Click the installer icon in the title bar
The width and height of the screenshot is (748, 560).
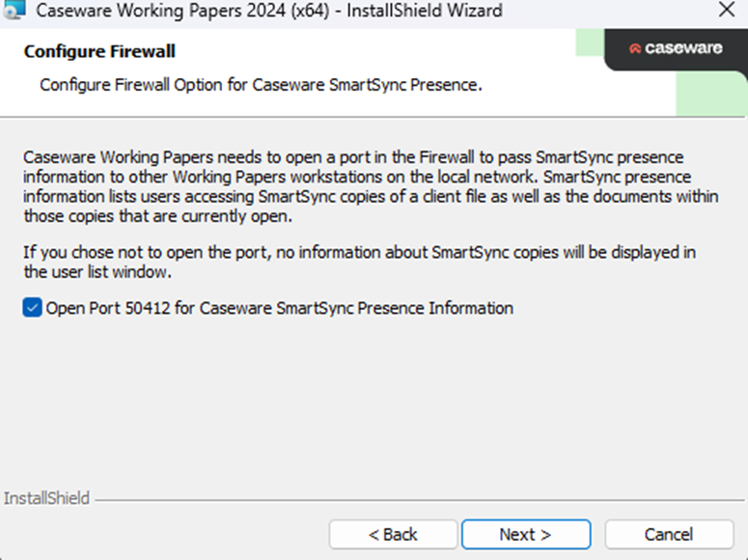pyautogui.click(x=12, y=12)
